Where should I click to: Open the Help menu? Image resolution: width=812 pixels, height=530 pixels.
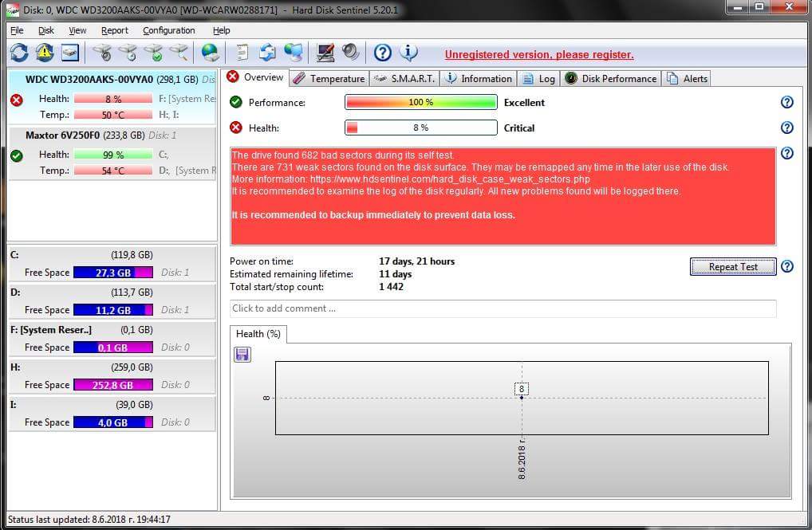(221, 30)
